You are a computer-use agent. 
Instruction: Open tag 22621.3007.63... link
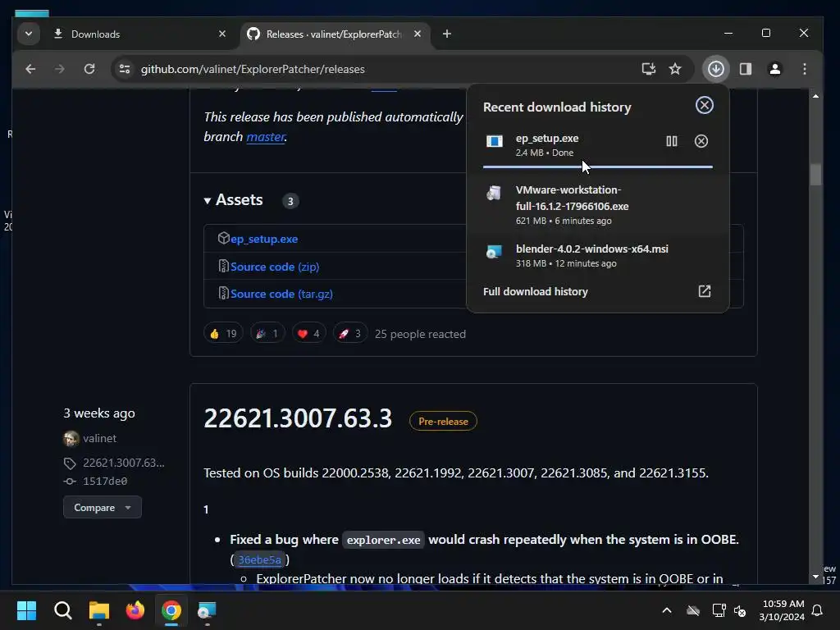click(123, 463)
